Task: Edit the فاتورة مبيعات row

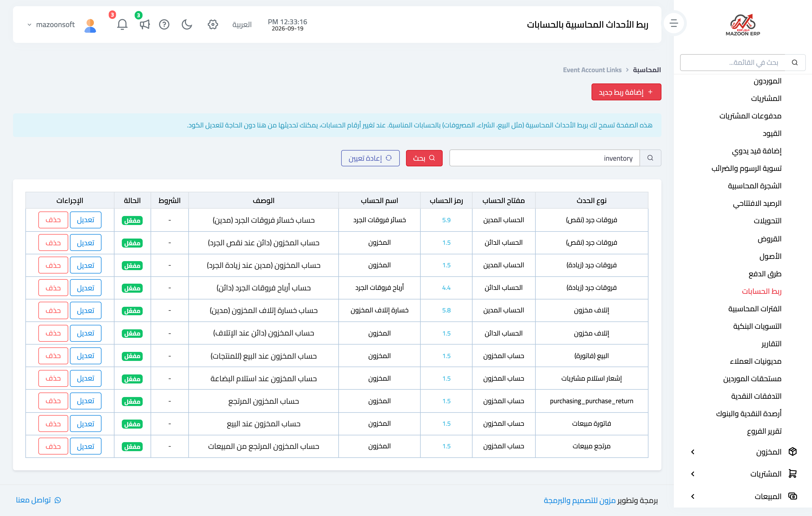Action: click(85, 424)
